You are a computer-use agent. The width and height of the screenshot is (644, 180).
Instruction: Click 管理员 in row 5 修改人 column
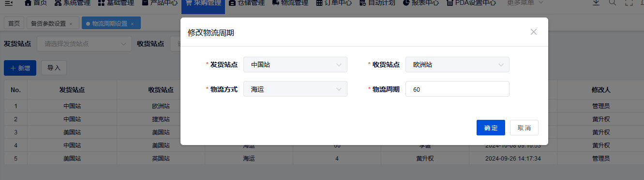click(x=601, y=158)
